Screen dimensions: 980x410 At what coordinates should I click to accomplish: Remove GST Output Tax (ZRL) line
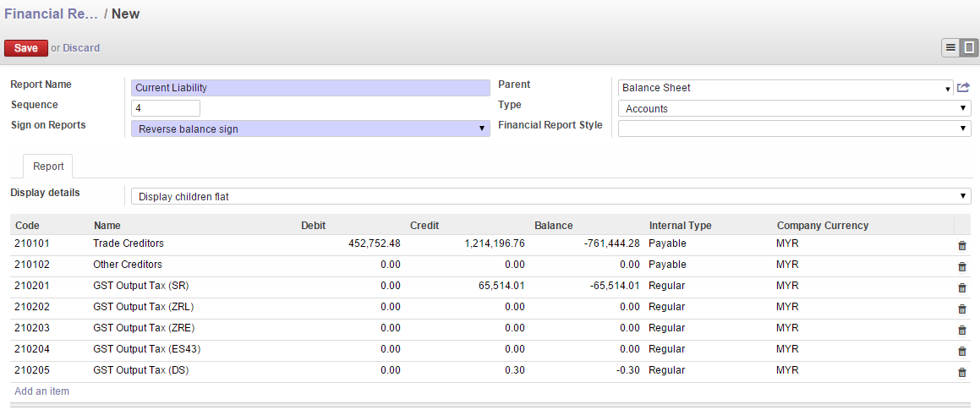961,309
